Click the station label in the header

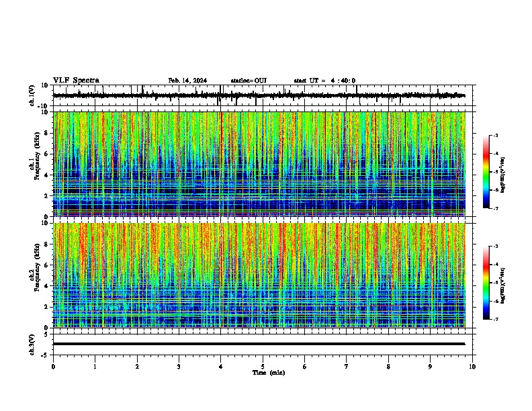(x=249, y=81)
